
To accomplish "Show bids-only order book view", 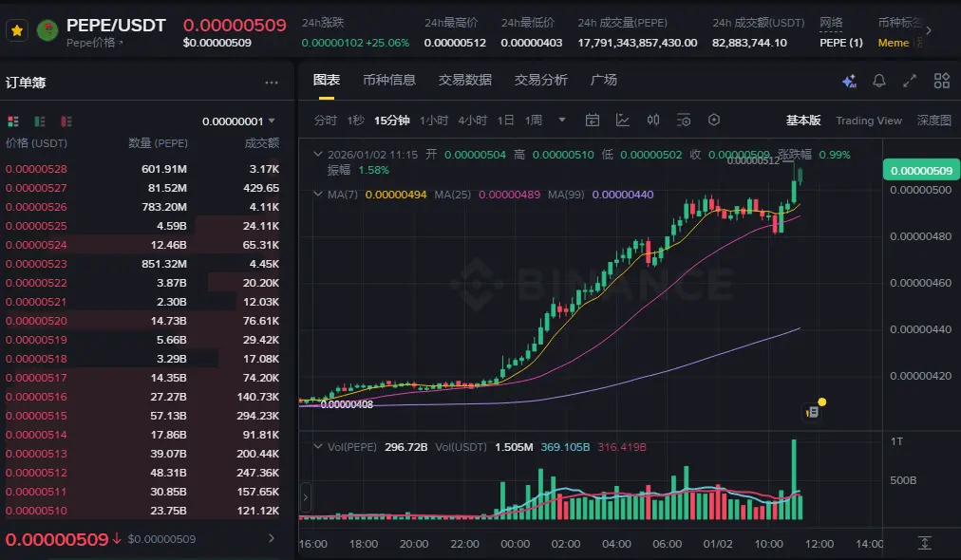I will click(40, 121).
